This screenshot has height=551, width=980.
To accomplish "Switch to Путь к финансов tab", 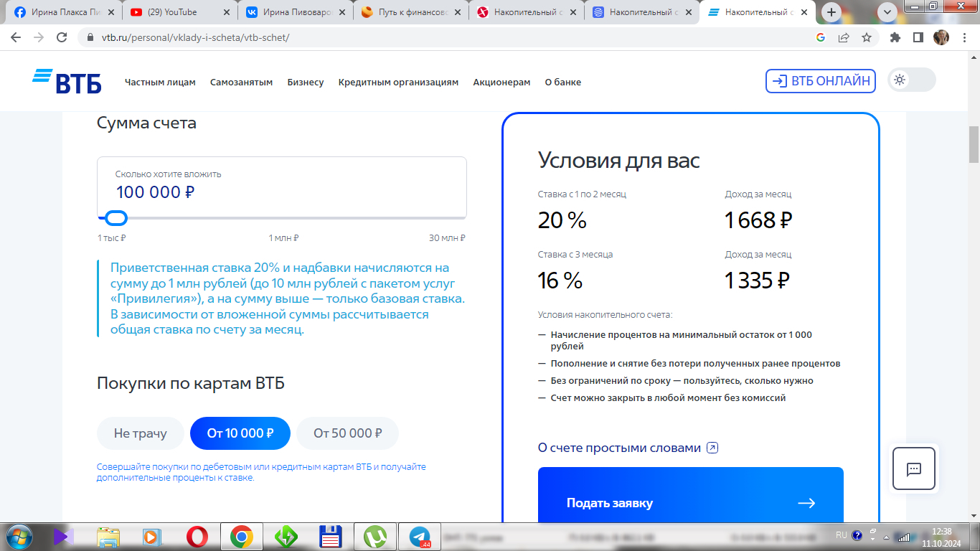I will [412, 12].
